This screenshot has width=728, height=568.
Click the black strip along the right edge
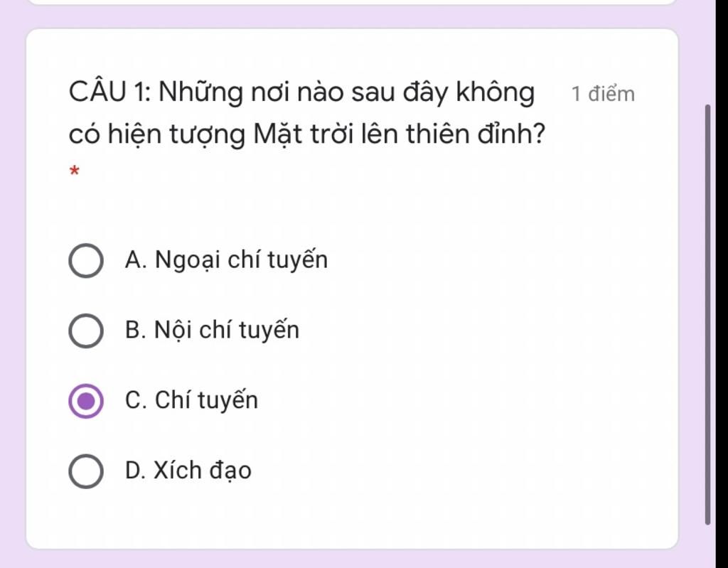pyautogui.click(x=722, y=284)
